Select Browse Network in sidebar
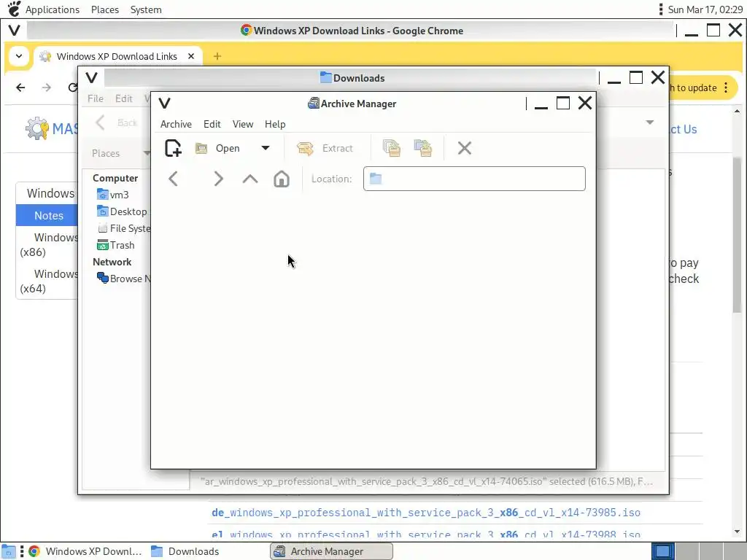The image size is (747, 560). 123,279
